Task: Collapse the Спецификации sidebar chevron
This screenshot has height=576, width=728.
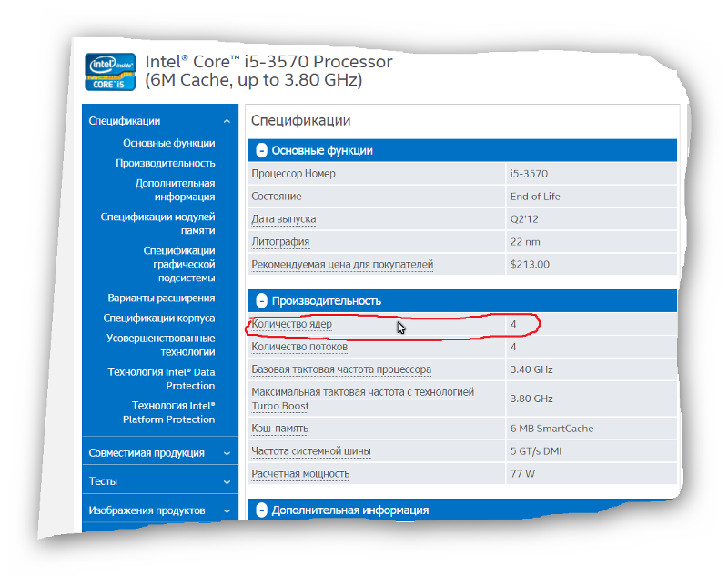Action: click(x=227, y=121)
